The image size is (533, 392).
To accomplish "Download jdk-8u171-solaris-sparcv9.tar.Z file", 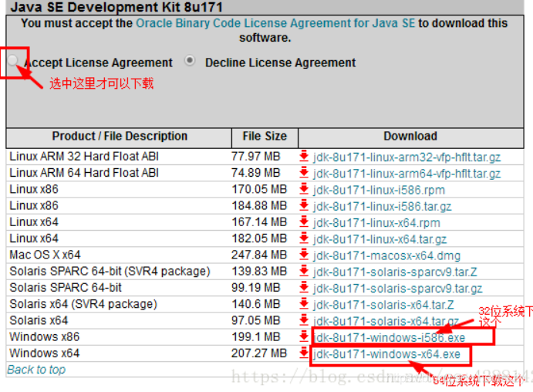I will pos(395,272).
